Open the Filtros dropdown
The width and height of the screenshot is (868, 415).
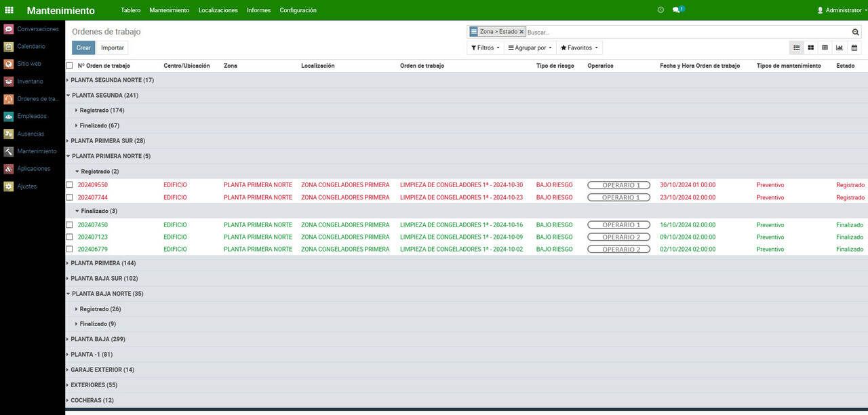click(x=486, y=48)
